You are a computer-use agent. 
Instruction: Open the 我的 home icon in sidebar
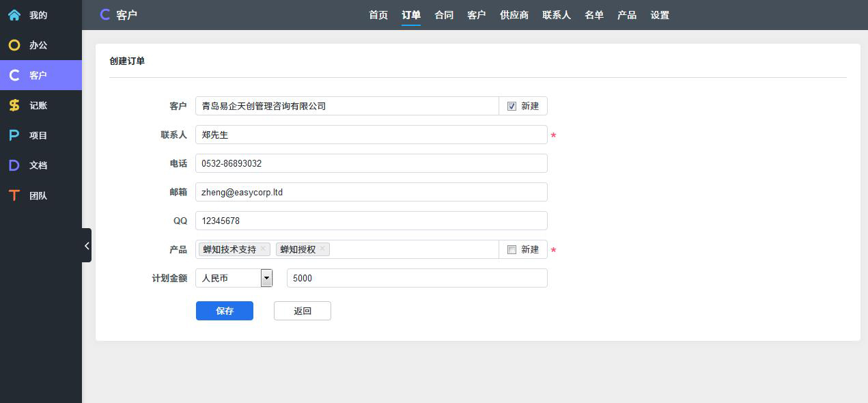click(x=14, y=15)
